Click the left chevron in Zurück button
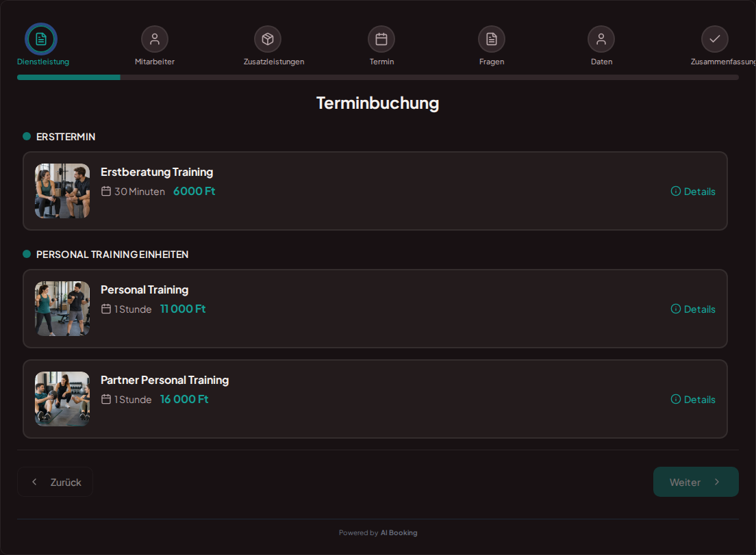This screenshot has height=555, width=756. point(34,482)
